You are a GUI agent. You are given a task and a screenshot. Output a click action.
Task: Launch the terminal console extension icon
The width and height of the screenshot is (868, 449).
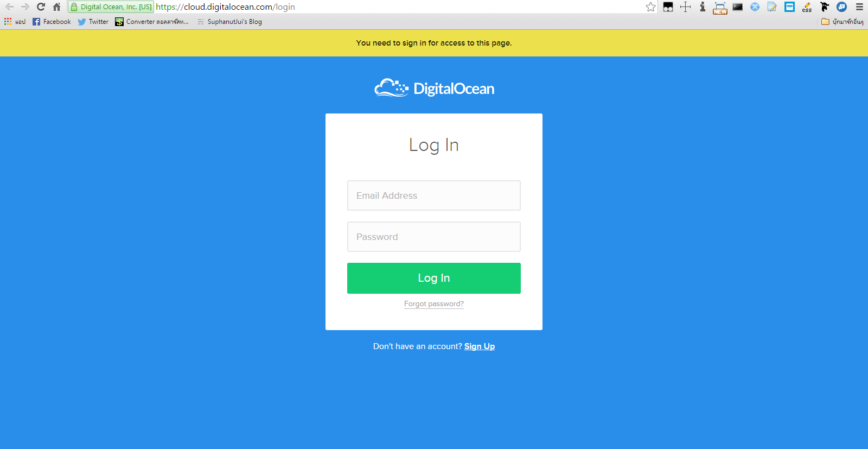tap(738, 7)
